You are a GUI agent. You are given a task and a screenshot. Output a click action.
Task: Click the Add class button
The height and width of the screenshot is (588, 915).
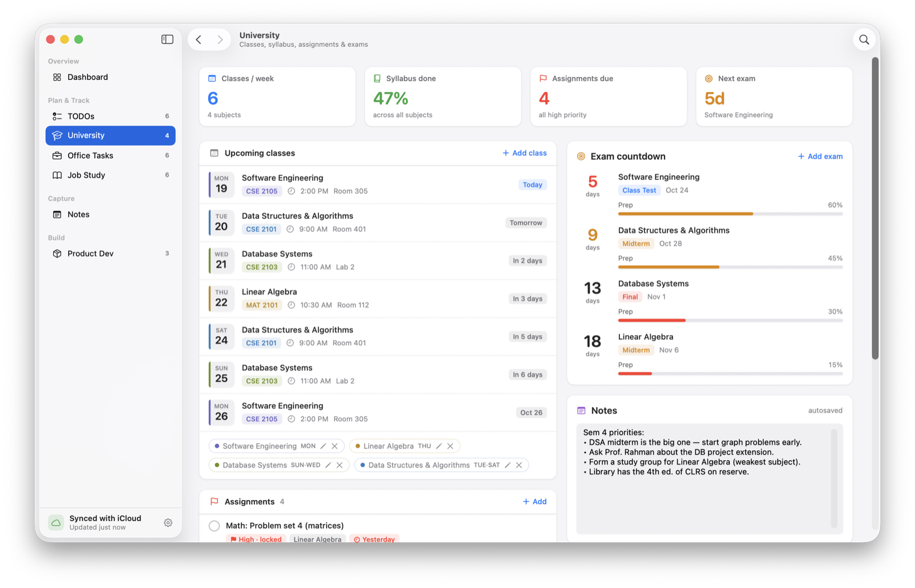(524, 153)
